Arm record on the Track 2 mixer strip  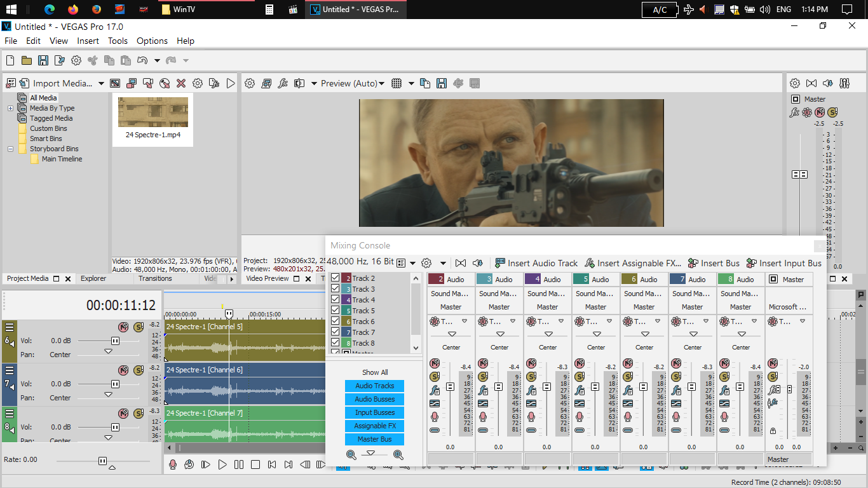pyautogui.click(x=435, y=417)
